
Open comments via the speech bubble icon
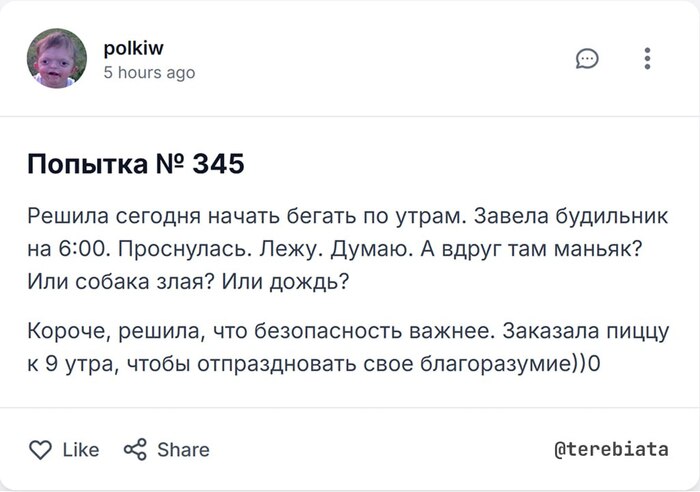[x=587, y=59]
